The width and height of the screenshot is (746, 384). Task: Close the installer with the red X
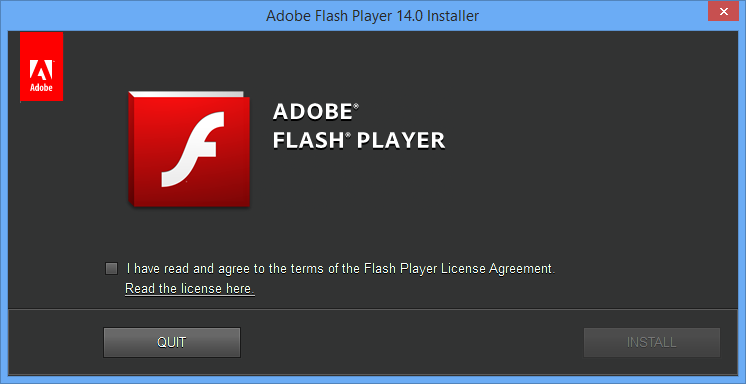724,11
